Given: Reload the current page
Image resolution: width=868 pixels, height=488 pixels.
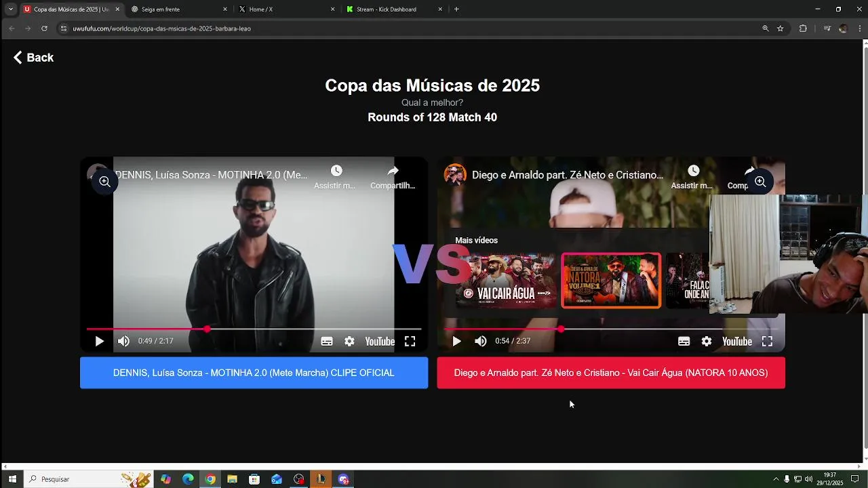Looking at the screenshot, I should [44, 28].
